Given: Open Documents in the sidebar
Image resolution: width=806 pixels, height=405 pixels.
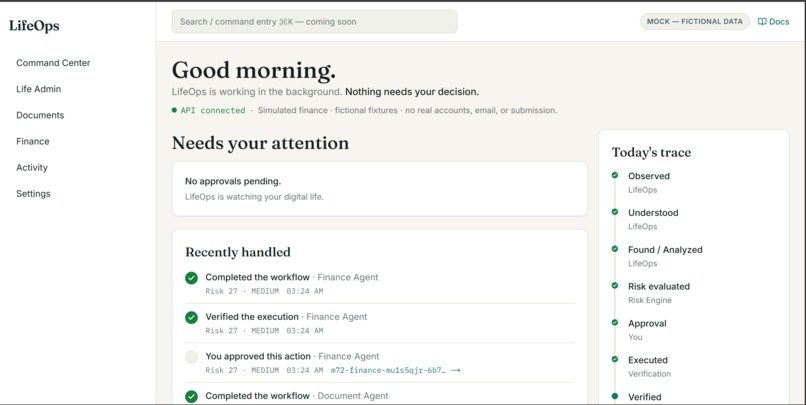Looking at the screenshot, I should tap(40, 115).
